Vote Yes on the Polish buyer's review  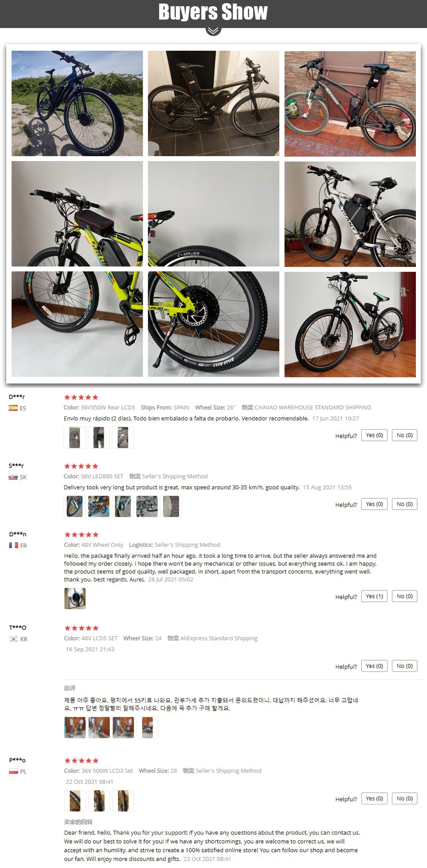click(375, 799)
